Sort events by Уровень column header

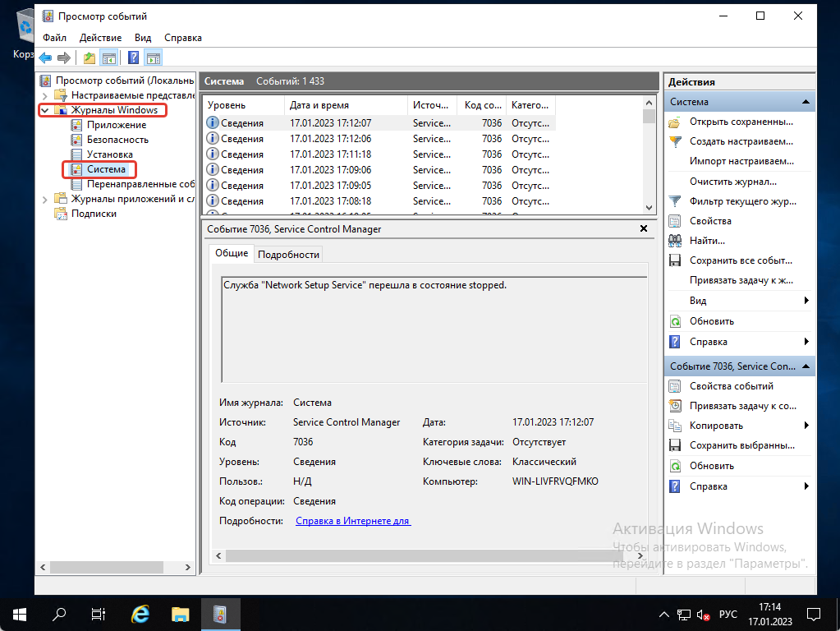[x=244, y=105]
